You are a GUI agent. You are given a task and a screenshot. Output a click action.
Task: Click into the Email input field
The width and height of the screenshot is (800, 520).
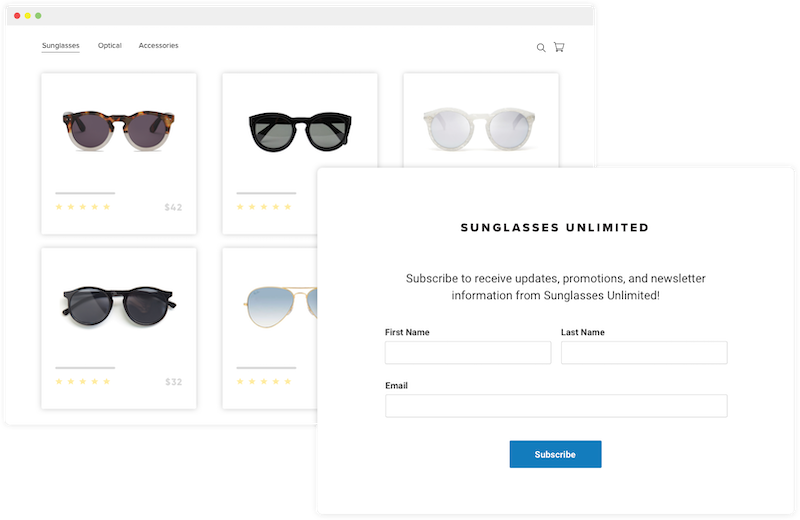[x=556, y=406]
